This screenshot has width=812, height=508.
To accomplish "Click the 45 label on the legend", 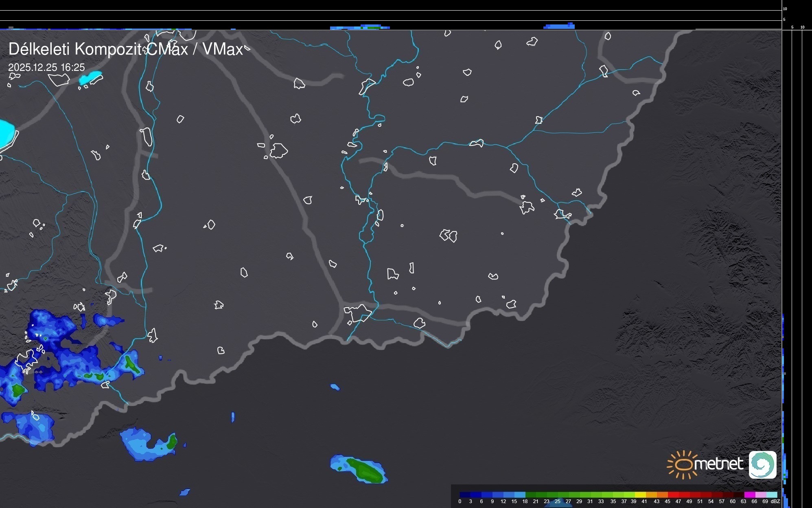I will 667,501.
